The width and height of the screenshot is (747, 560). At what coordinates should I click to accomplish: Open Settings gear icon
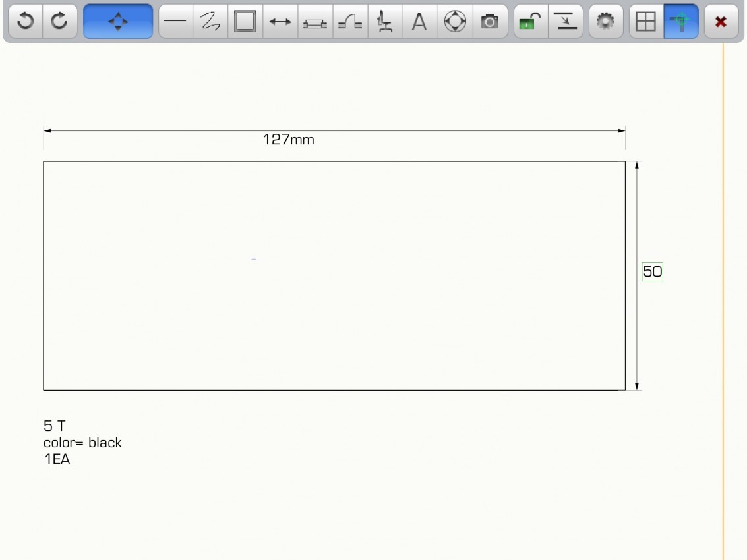click(605, 21)
